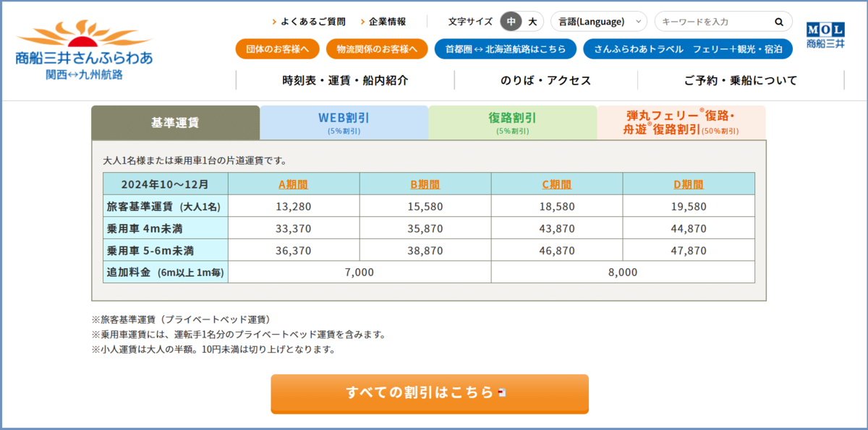
Task: Click the 8,000 additional charge cell
Action: click(x=623, y=272)
